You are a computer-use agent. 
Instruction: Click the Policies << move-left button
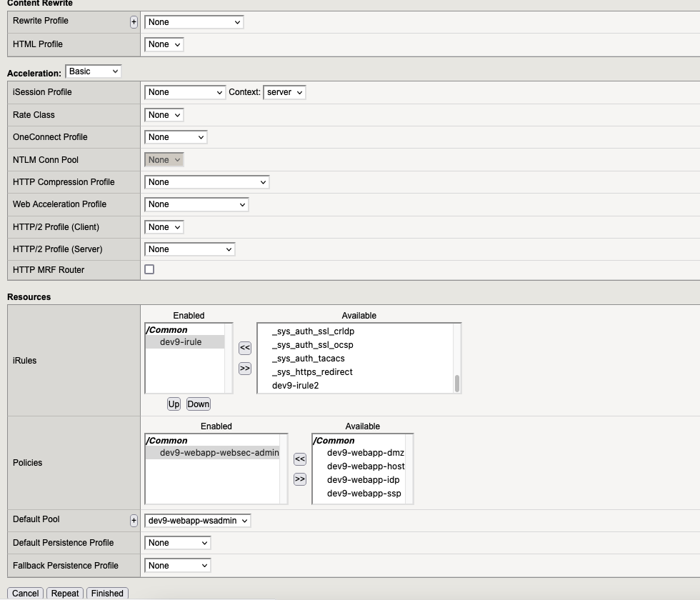tap(300, 459)
